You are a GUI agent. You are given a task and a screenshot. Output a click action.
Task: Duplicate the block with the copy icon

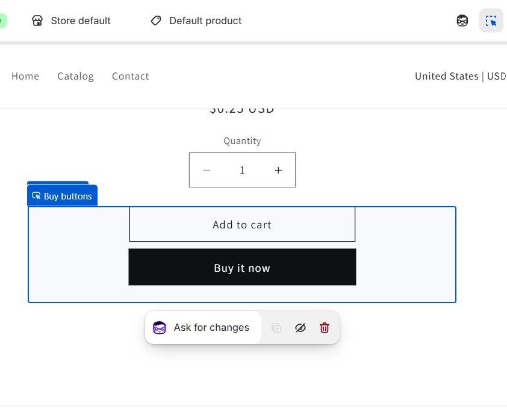[x=276, y=328]
